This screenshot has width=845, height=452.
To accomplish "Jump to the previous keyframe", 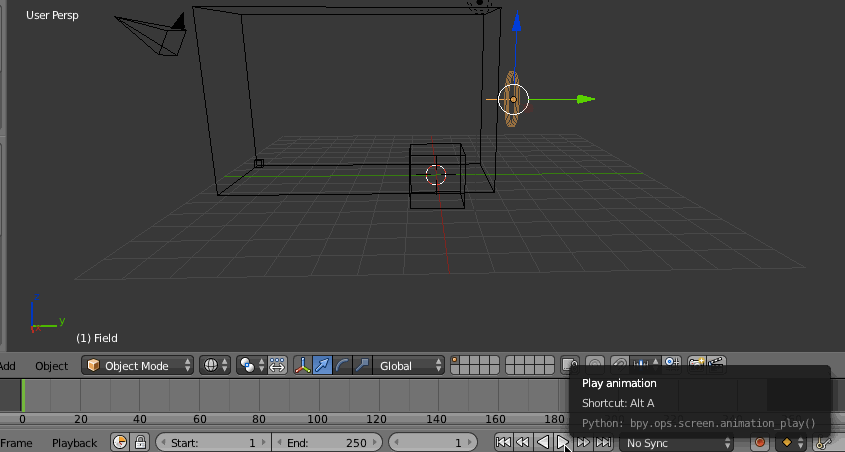I will click(x=523, y=442).
